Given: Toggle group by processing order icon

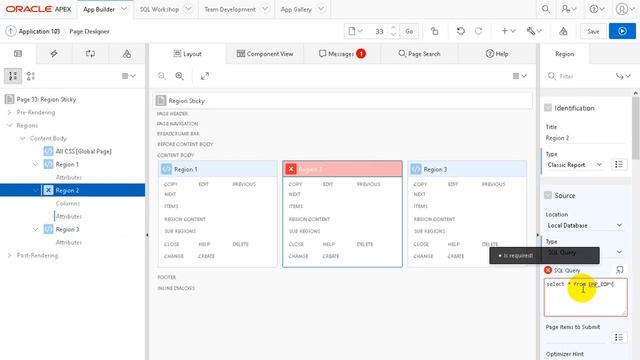Looking at the screenshot, I should (13, 76).
